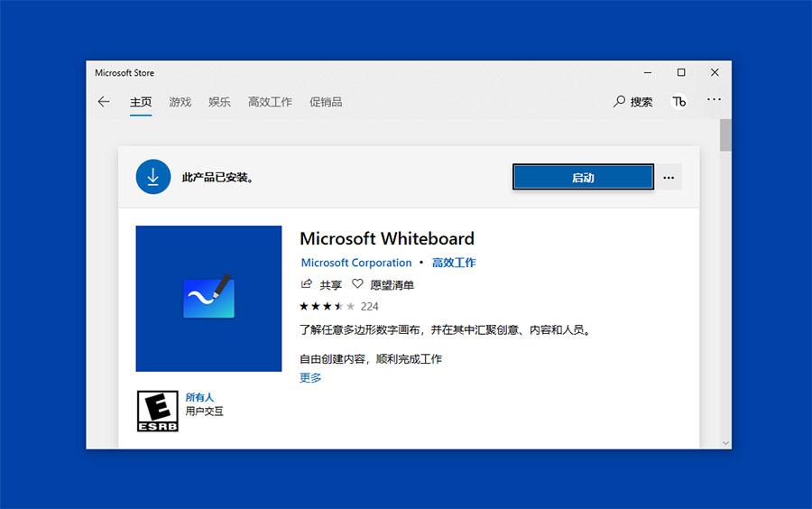This screenshot has width=812, height=509.
Task: Maximize the Microsoft Store window
Action: pyautogui.click(x=681, y=72)
